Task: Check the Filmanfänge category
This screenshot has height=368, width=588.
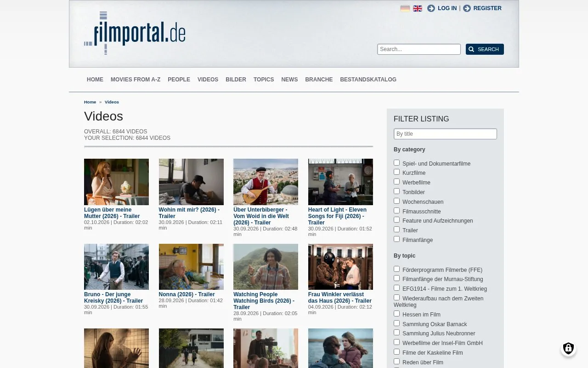Action: 396,239
